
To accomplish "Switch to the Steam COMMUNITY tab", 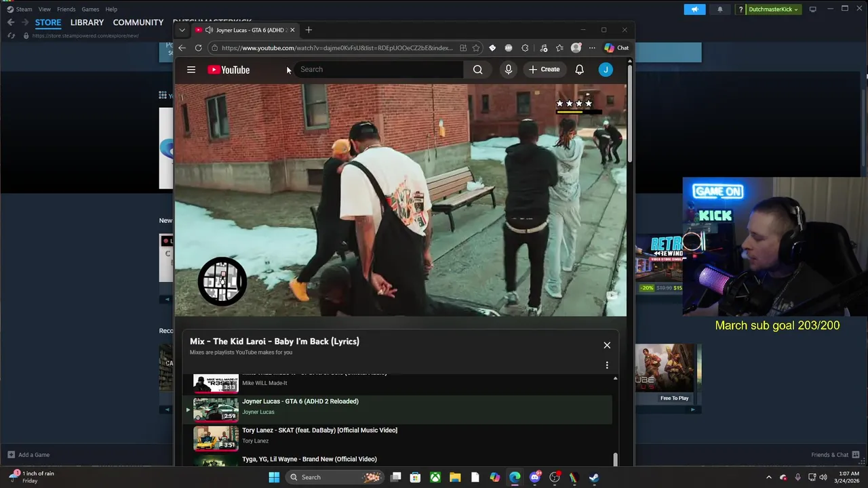I will tap(138, 22).
